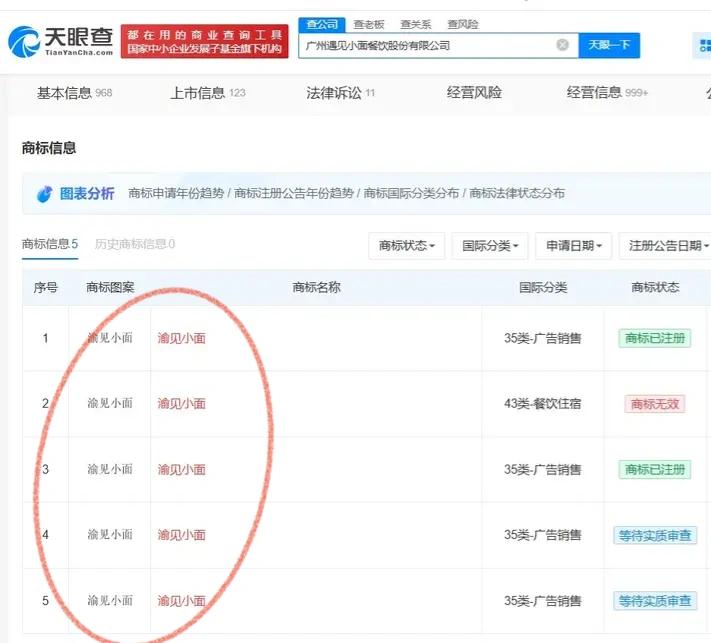
Task: Open trademark image in row 5
Action: pyautogui.click(x=110, y=601)
